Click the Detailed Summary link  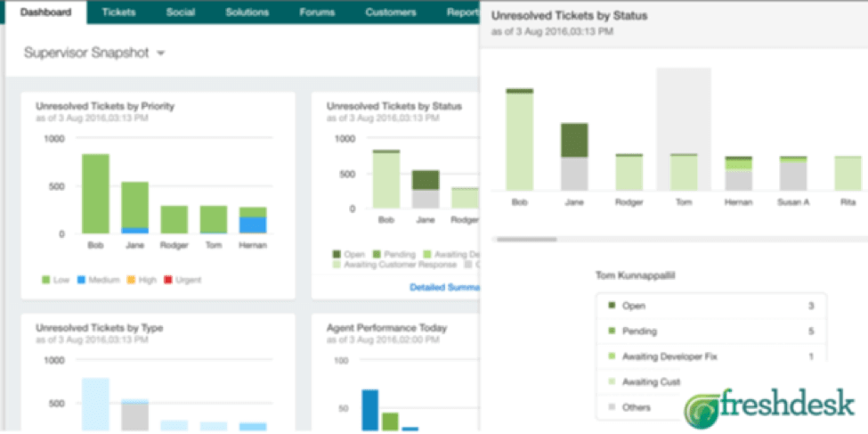444,288
